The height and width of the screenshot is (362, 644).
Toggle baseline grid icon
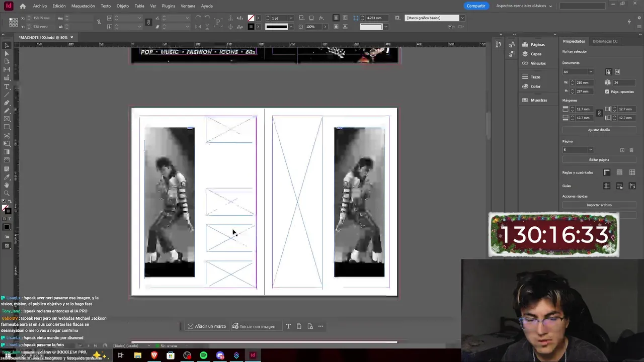pyautogui.click(x=619, y=172)
